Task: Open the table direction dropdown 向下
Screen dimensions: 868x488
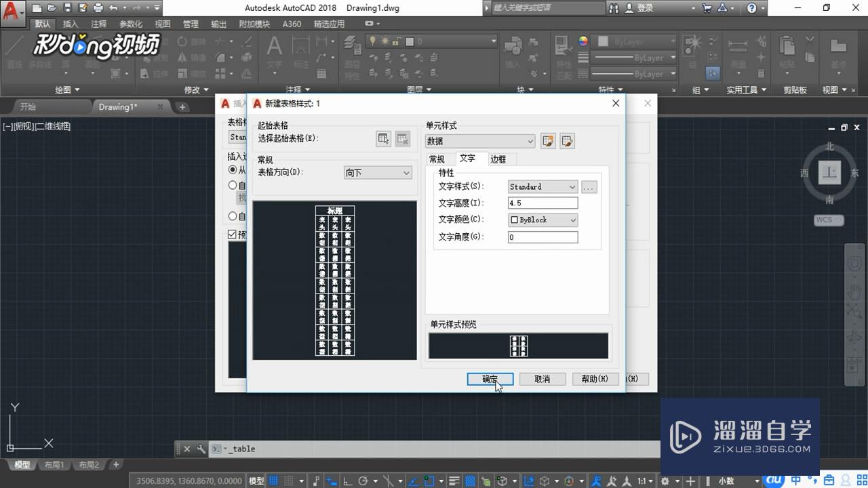Action: click(378, 173)
